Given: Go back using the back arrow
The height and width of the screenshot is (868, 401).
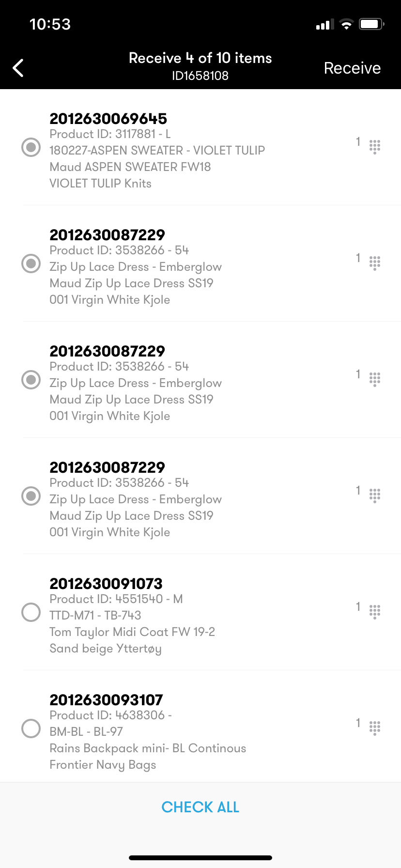Looking at the screenshot, I should click(18, 68).
